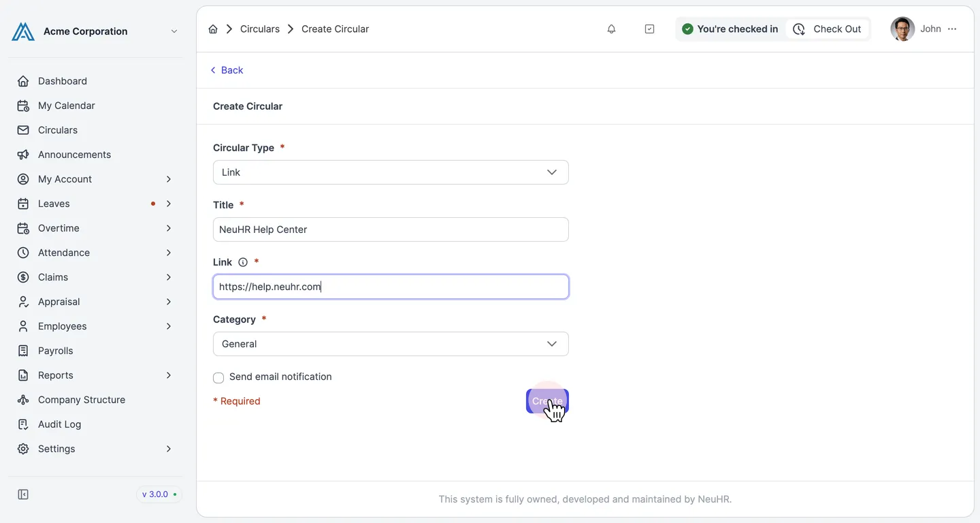
Task: Click the Company Structure icon
Action: pyautogui.click(x=23, y=400)
